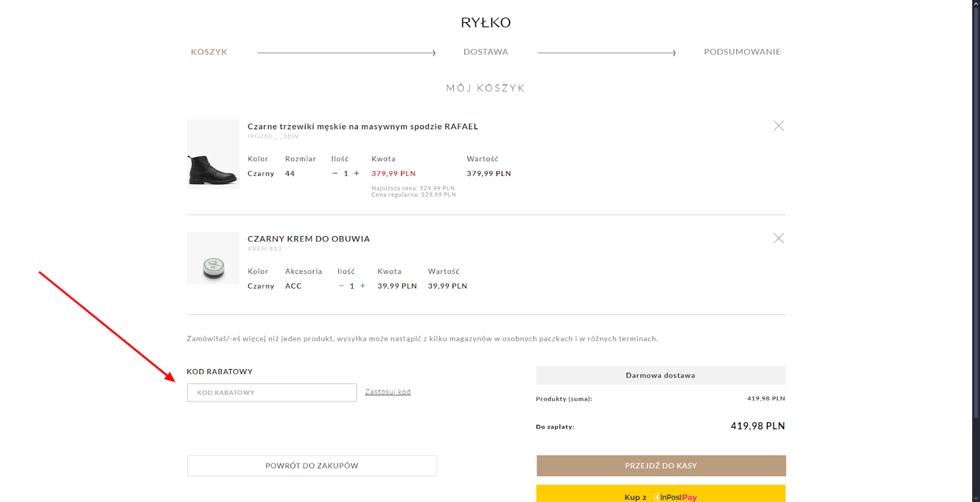
Task: Click PRZEJDŹ DO KASY button
Action: [661, 466]
